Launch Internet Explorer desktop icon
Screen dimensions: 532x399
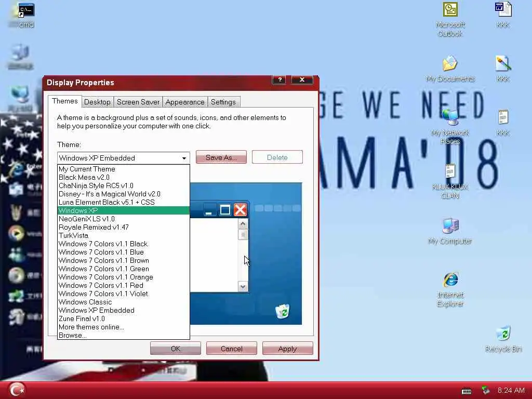pos(450,289)
